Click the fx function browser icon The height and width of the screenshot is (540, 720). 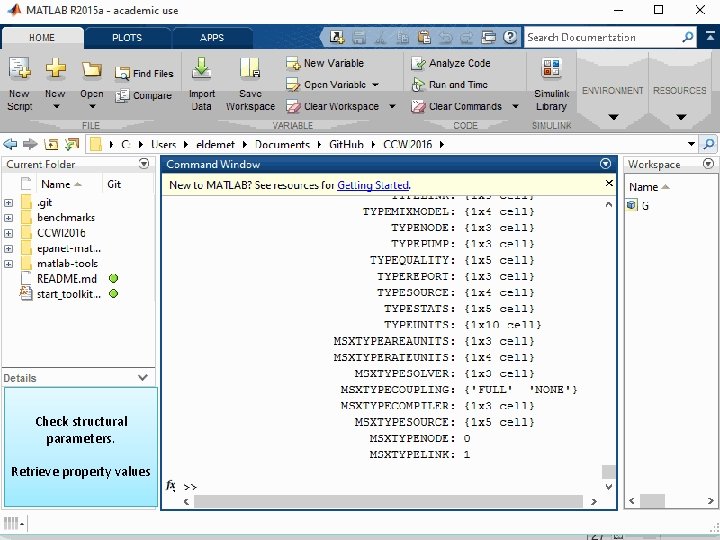tap(170, 485)
